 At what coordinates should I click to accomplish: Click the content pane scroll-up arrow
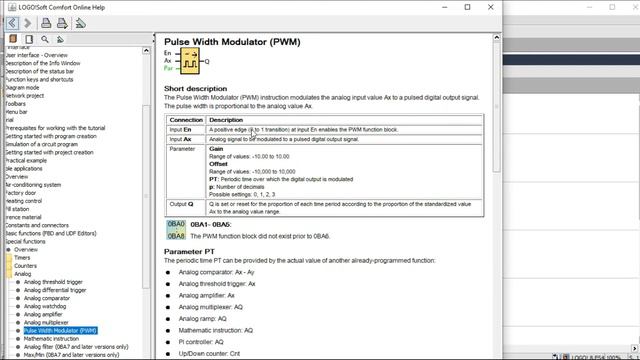(x=496, y=38)
